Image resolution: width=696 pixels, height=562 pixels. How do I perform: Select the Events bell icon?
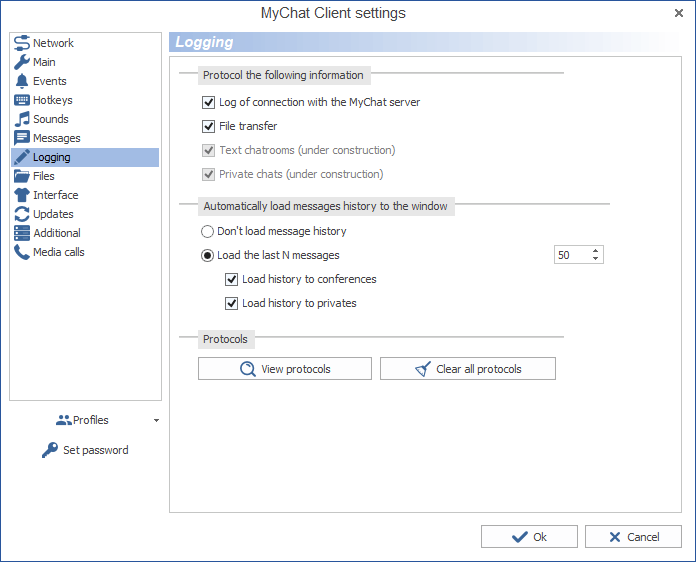coord(22,81)
